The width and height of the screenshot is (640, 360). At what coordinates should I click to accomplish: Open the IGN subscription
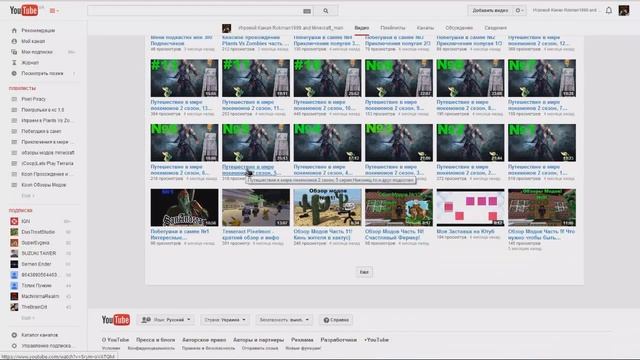(25, 221)
